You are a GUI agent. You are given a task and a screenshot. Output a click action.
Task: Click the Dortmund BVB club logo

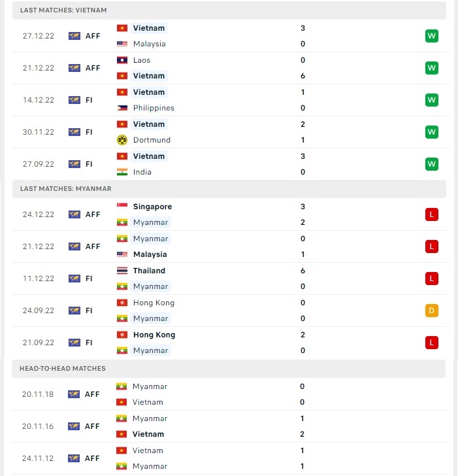[122, 140]
